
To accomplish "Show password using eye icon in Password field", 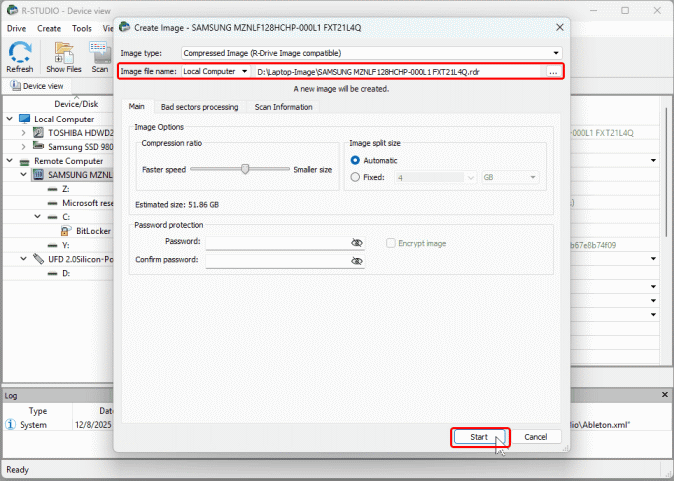I will coord(356,242).
